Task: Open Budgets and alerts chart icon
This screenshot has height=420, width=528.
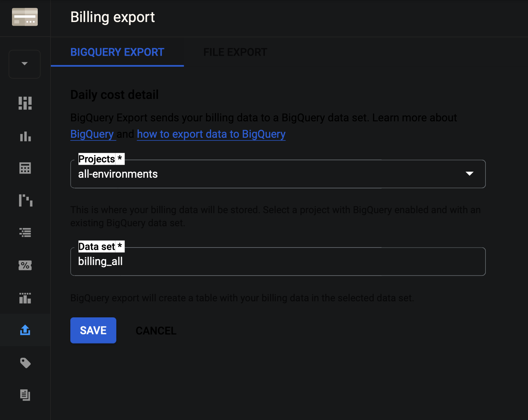Action: (25, 298)
